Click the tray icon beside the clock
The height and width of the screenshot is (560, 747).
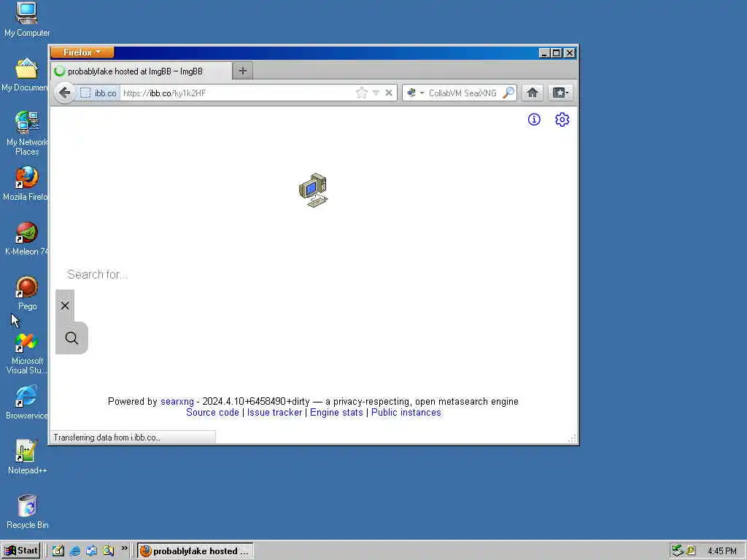pos(690,551)
